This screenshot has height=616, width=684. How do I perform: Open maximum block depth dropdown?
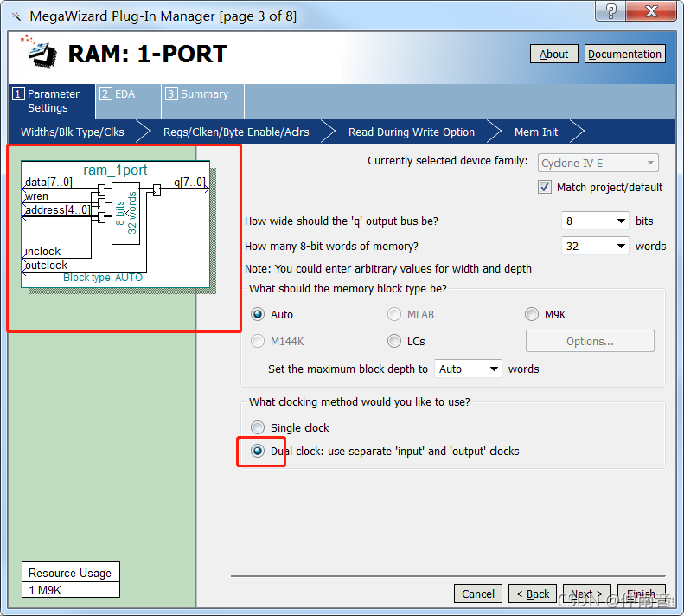click(x=468, y=369)
